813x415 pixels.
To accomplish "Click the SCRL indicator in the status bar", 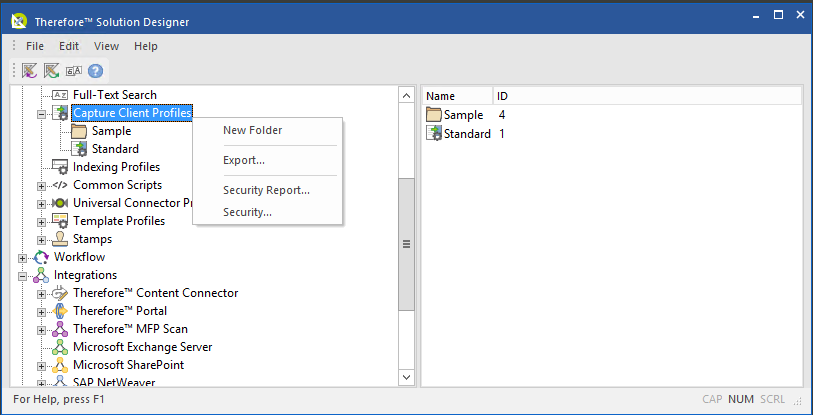I will pos(773,399).
